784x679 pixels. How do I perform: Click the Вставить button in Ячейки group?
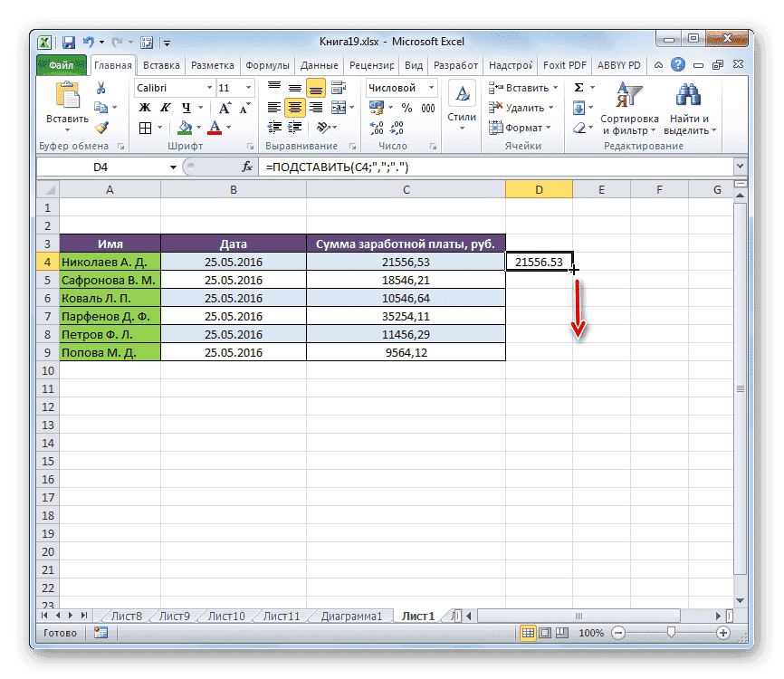tap(515, 86)
